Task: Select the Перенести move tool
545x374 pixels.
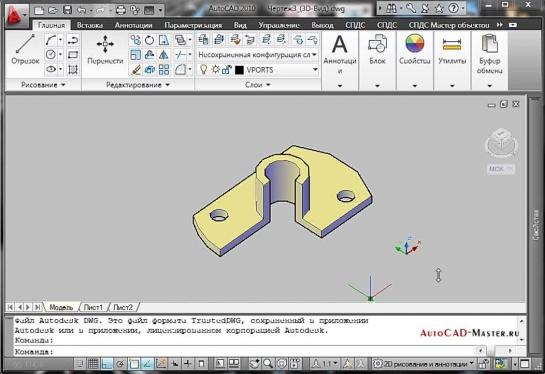Action: coord(105,50)
